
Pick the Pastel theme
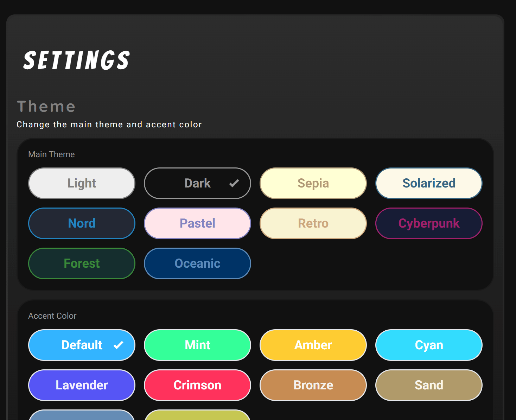click(197, 223)
